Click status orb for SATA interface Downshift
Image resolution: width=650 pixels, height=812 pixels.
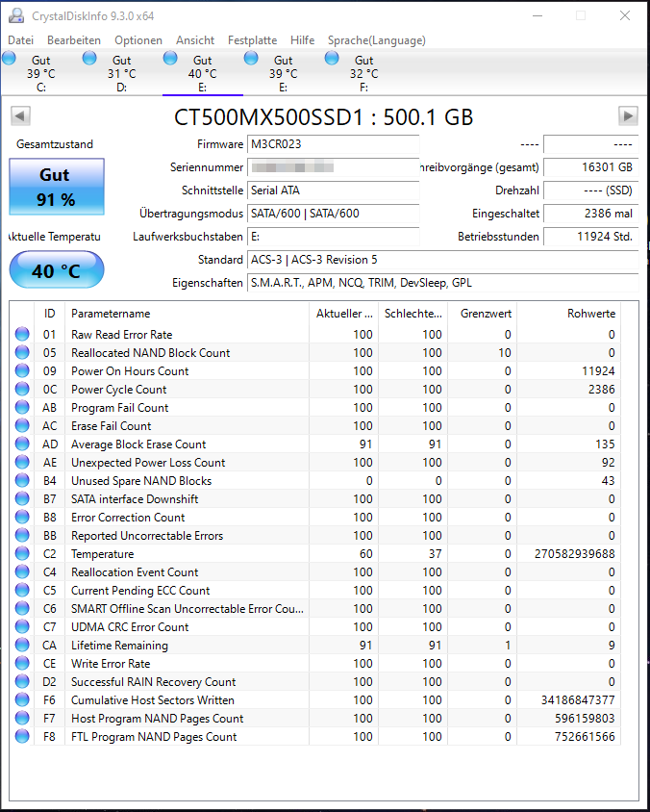click(22, 498)
